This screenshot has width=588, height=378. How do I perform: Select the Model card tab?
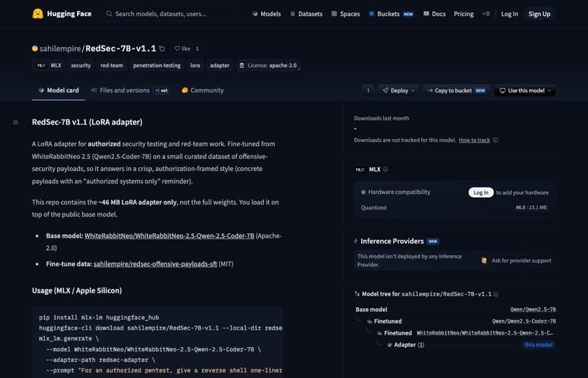click(59, 90)
